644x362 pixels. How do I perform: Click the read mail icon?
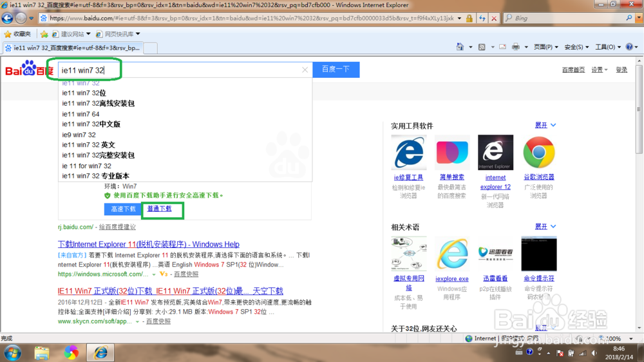502,47
